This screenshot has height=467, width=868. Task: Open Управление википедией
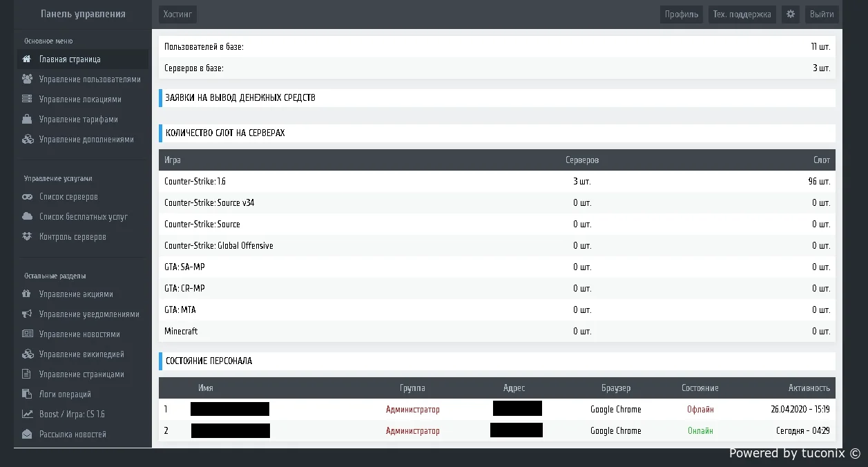(83, 354)
